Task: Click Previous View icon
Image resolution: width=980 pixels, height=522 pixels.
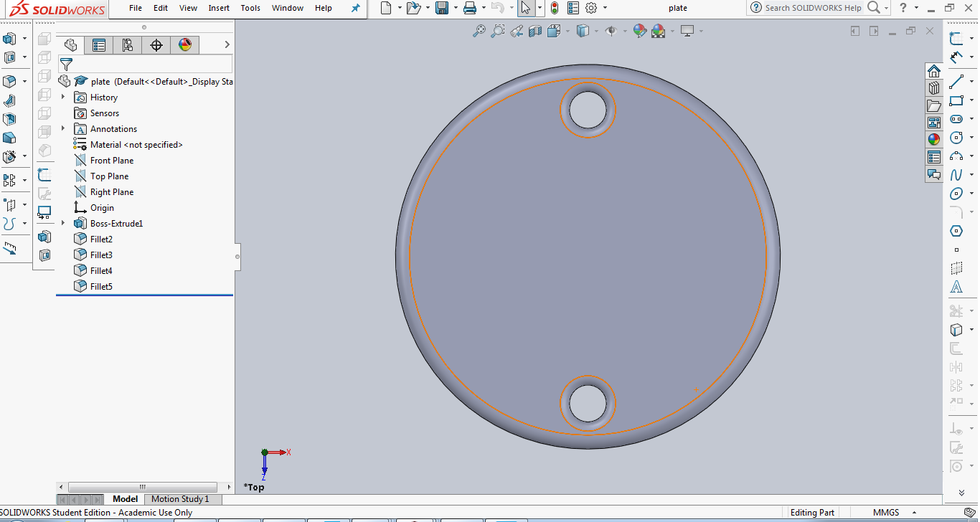Action: (517, 31)
